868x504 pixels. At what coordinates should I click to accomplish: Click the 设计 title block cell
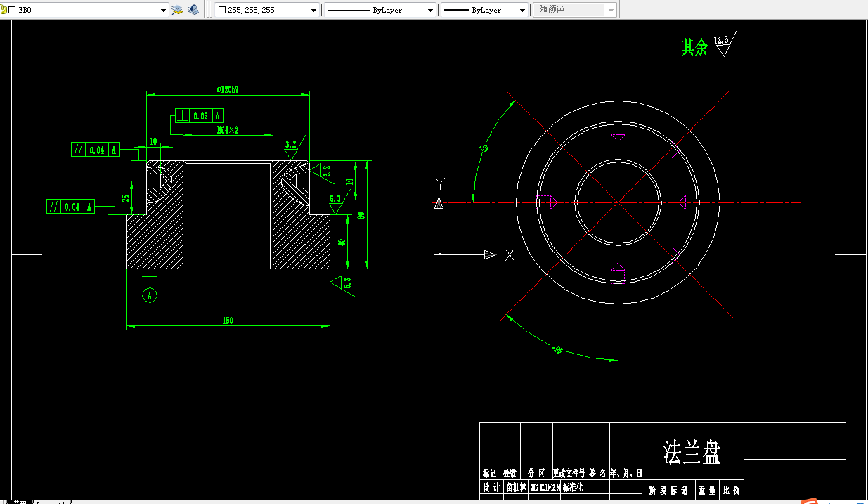[491, 488]
